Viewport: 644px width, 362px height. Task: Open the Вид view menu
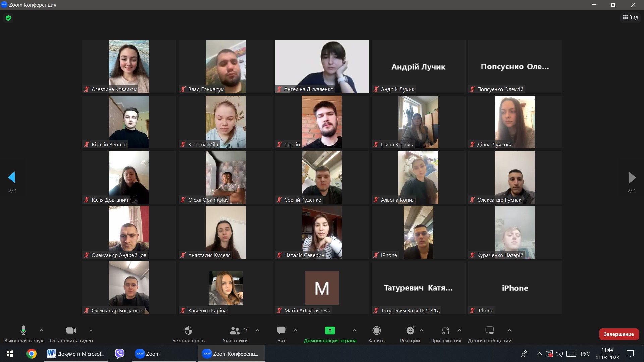click(631, 17)
